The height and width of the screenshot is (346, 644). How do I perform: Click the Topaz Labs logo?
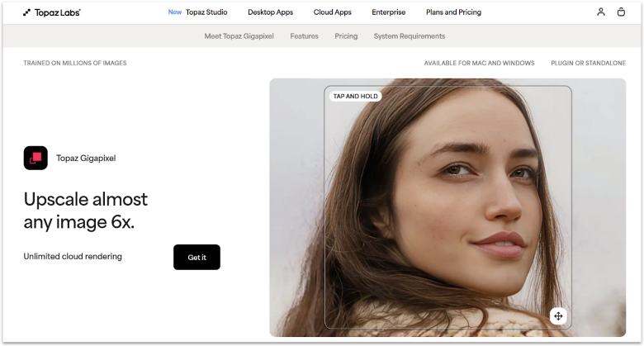(52, 12)
